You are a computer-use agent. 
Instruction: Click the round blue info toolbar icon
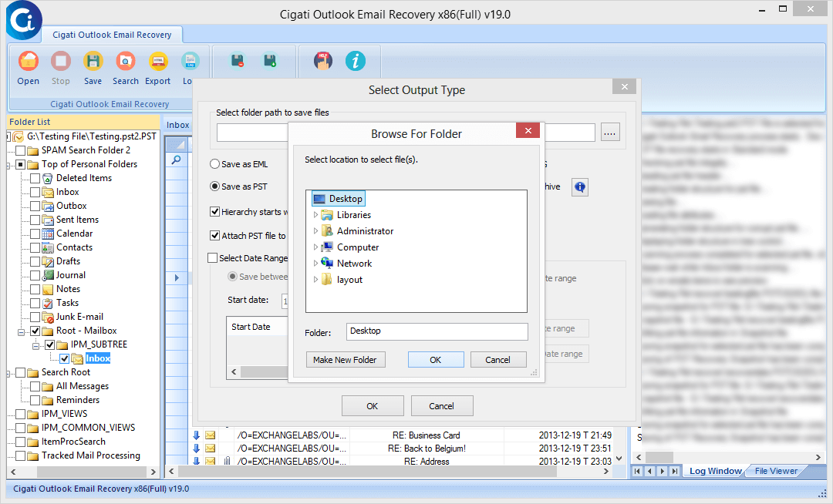click(x=356, y=61)
